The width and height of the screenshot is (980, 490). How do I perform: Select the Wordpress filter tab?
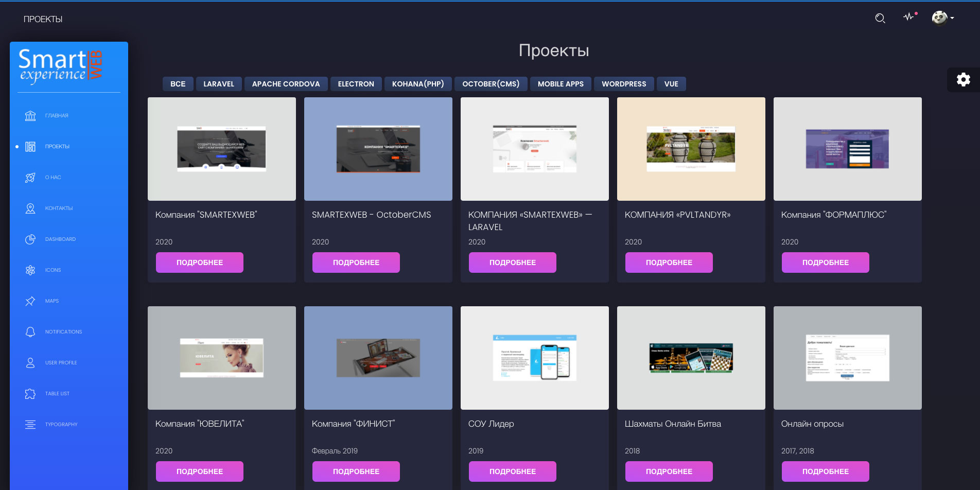click(623, 84)
